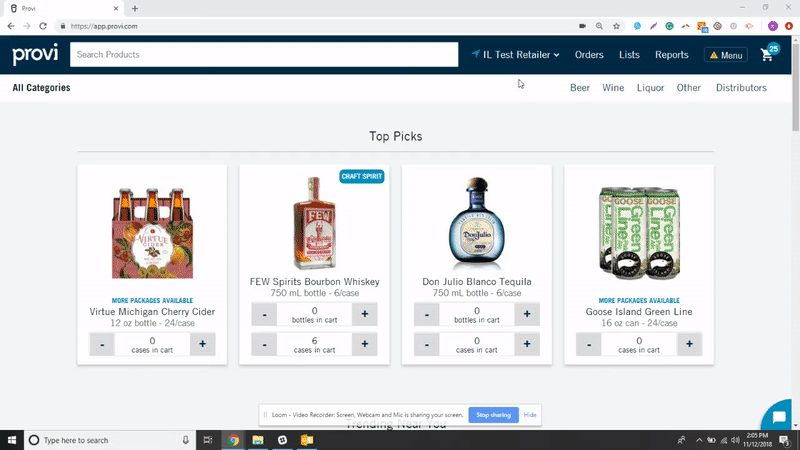The width and height of the screenshot is (800, 450).
Task: Open FEW Spirits Bourbon bottle image
Action: point(314,222)
